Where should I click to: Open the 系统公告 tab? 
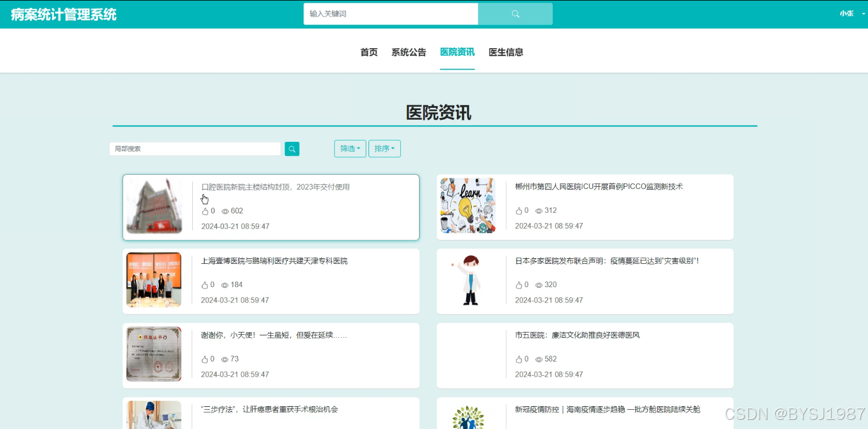click(x=409, y=52)
